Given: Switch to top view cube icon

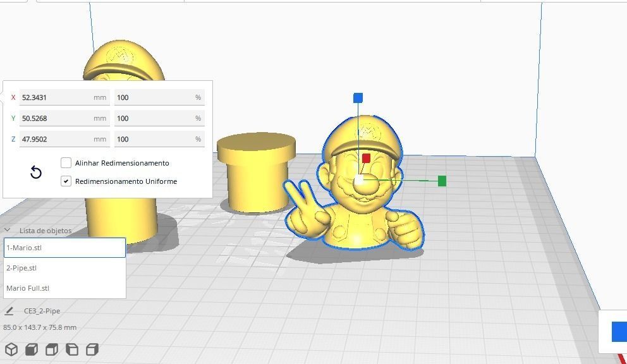Looking at the screenshot, I should (52, 349).
